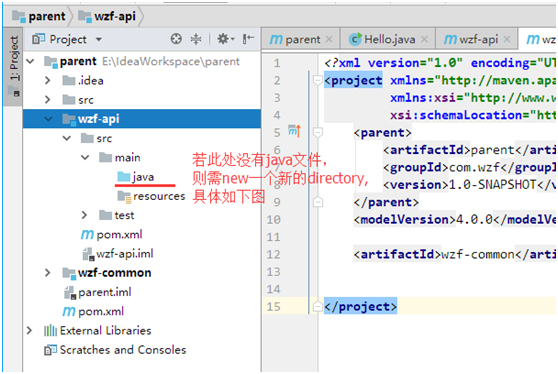The width and height of the screenshot is (558, 374).
Task: Click fold marker at closing parent tag line 9
Action: click(x=317, y=202)
